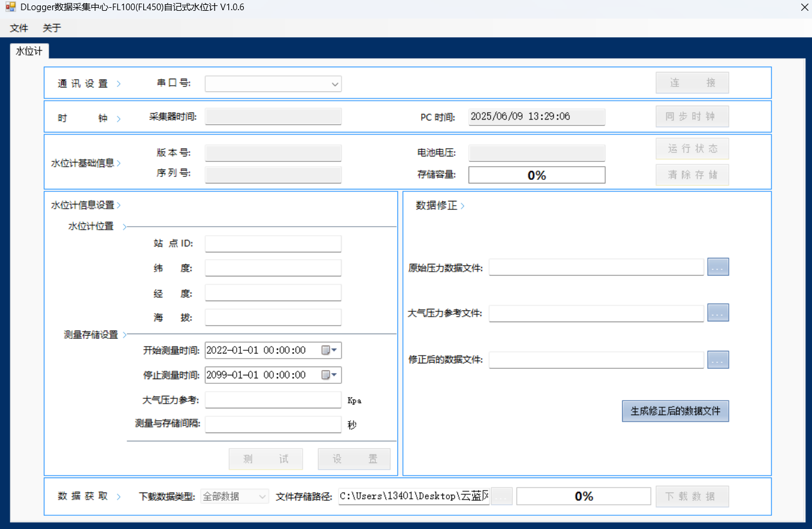The width and height of the screenshot is (812, 529).
Task: Click the 存储容量 progress bar
Action: pos(537,175)
